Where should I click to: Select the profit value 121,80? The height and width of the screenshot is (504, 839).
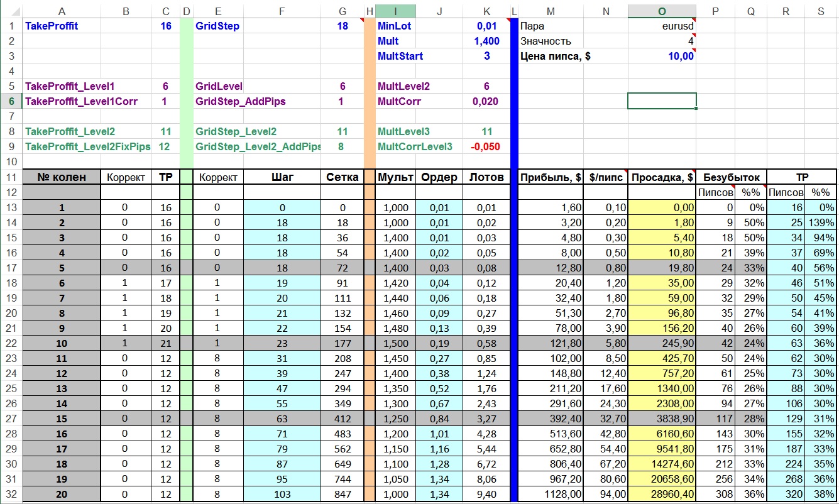[x=551, y=343]
